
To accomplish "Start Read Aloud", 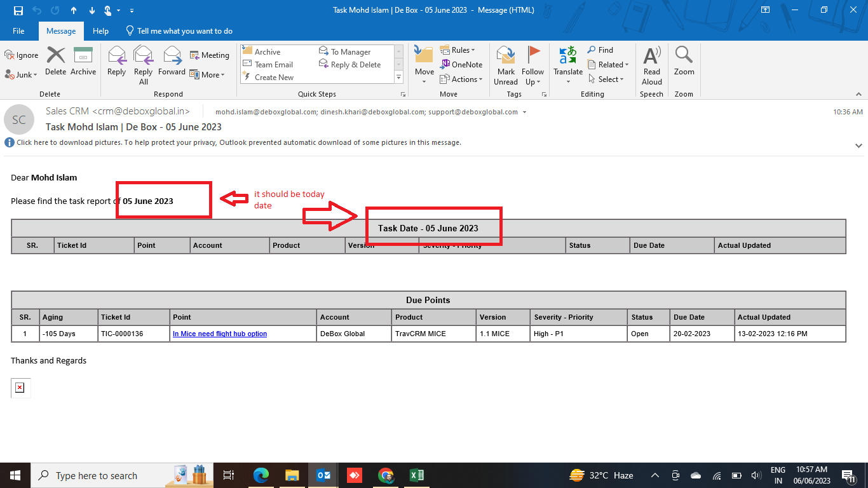I will (x=652, y=65).
